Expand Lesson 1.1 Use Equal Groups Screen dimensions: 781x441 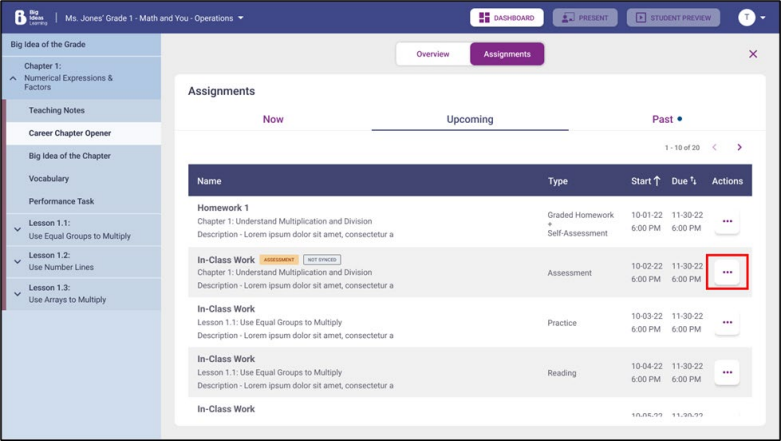pyautogui.click(x=17, y=230)
